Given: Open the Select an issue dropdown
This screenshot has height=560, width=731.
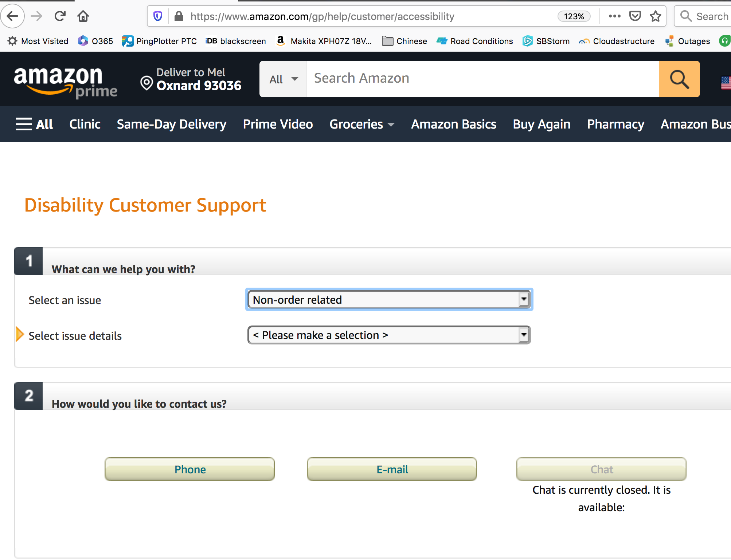Looking at the screenshot, I should pyautogui.click(x=389, y=299).
